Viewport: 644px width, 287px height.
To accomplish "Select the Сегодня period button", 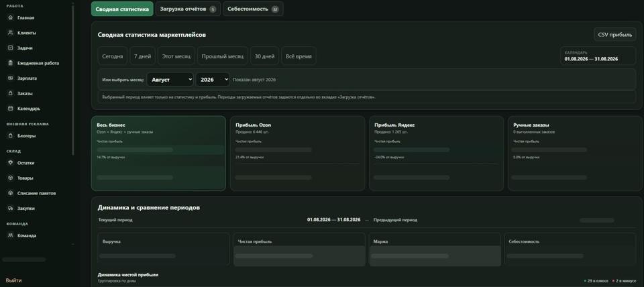I will [x=113, y=56].
